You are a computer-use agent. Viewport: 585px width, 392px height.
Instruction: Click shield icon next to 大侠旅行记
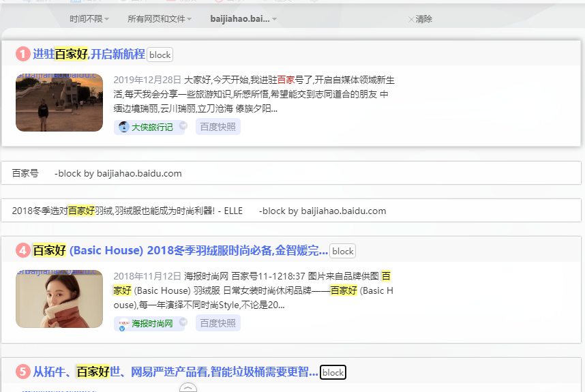pos(183,125)
